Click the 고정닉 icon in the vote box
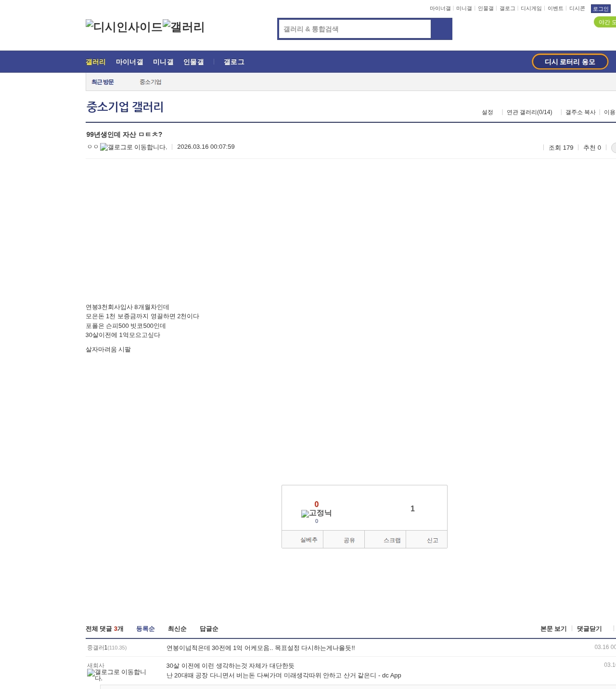Screen dimensions: 616x689 pyautogui.click(x=316, y=513)
